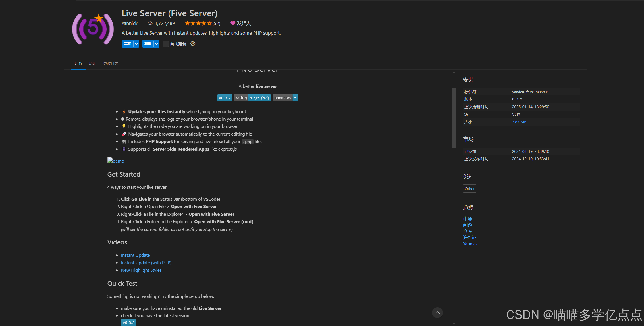
Task: Click the v0.3.2 version badge under the title
Action: 225,98
